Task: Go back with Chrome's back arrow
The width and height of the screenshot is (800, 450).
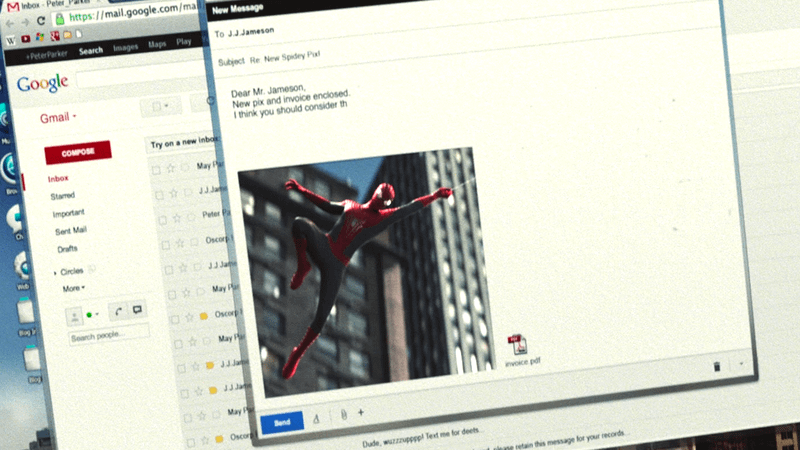Action: pyautogui.click(x=10, y=23)
